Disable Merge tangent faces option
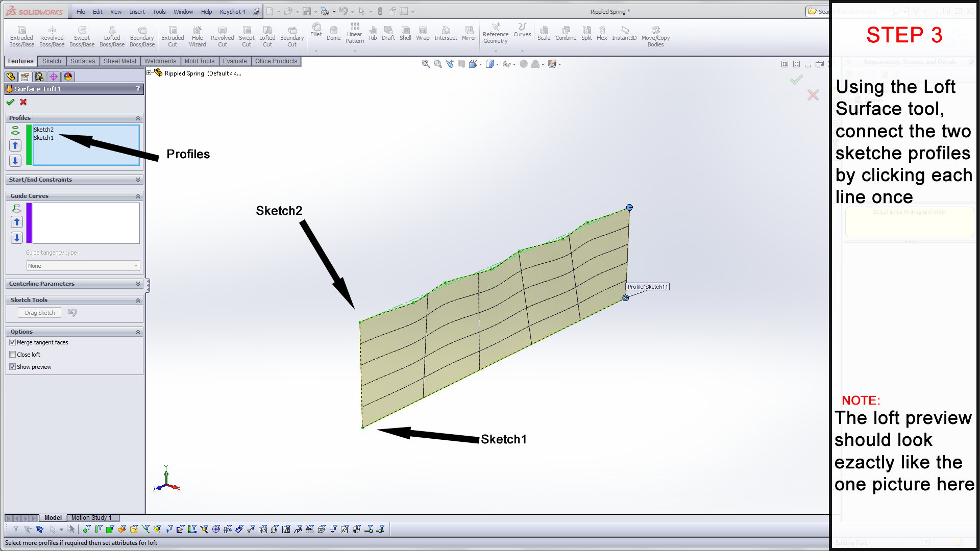The height and width of the screenshot is (551, 980). pos(12,342)
